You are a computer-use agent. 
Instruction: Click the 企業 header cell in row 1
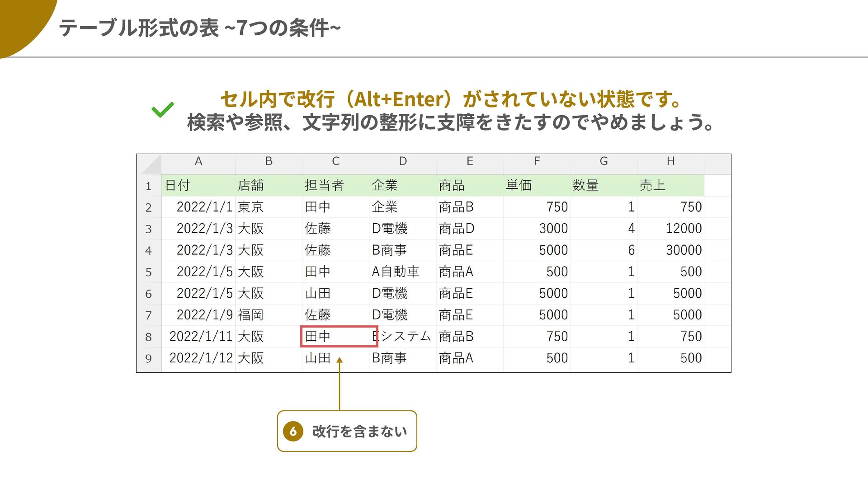tap(402, 185)
